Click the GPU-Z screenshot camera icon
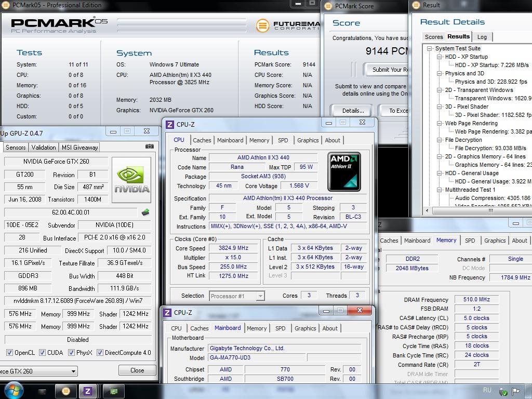532x399 pixels. coord(149,147)
